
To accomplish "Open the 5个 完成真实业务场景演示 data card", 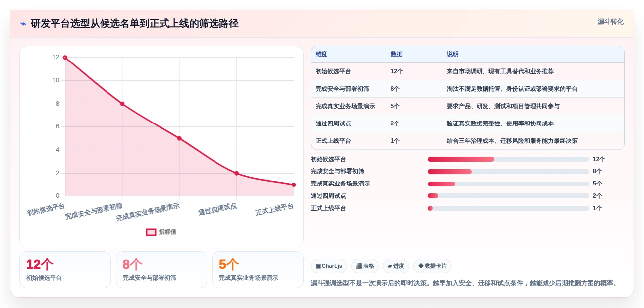I will pyautogui.click(x=258, y=270).
